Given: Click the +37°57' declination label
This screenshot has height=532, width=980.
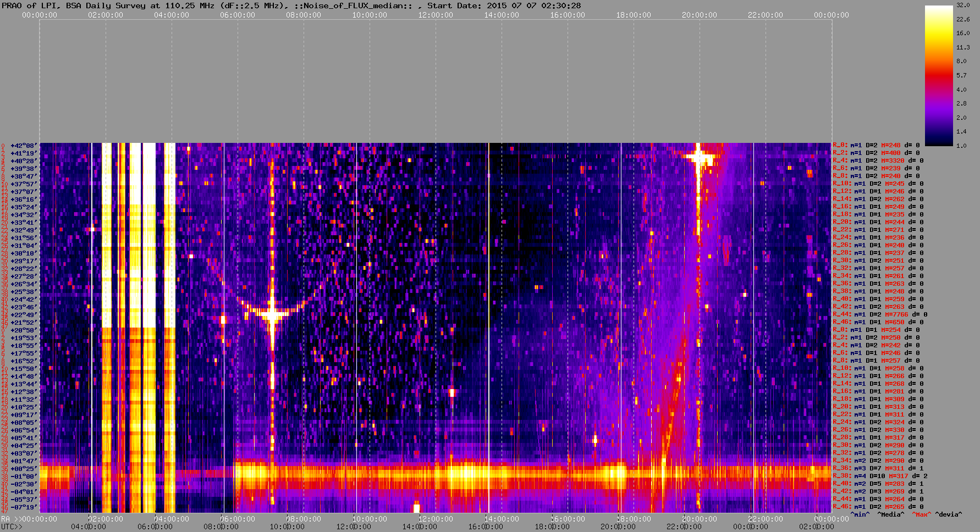Looking at the screenshot, I should coord(24,184).
